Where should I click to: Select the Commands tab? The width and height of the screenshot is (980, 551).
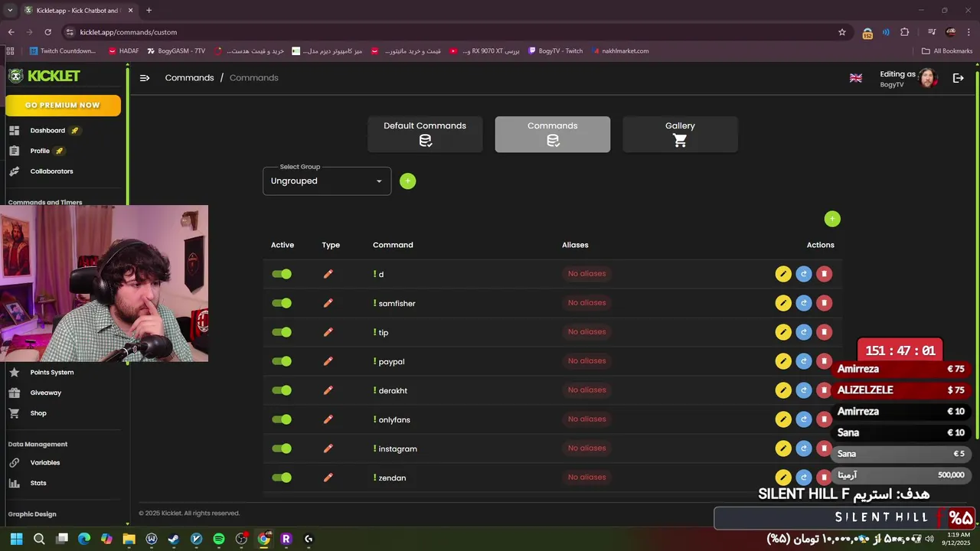point(553,135)
